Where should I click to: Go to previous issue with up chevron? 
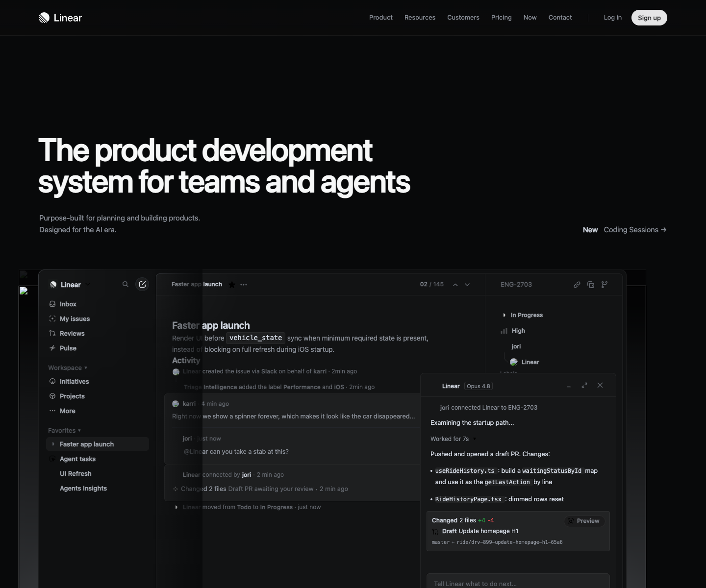tap(455, 285)
